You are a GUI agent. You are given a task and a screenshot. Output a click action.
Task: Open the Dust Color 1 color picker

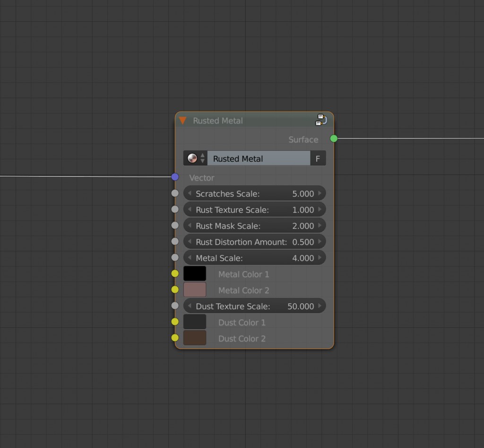195,322
